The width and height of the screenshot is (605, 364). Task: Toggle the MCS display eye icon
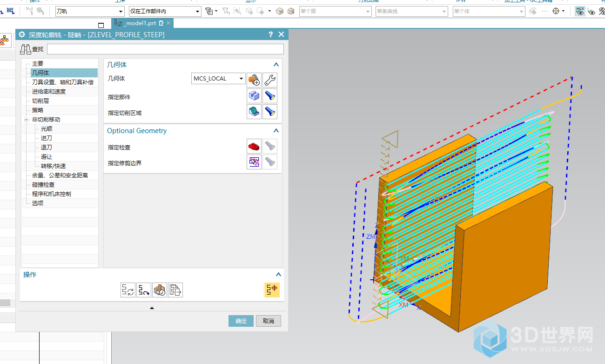pos(580,11)
